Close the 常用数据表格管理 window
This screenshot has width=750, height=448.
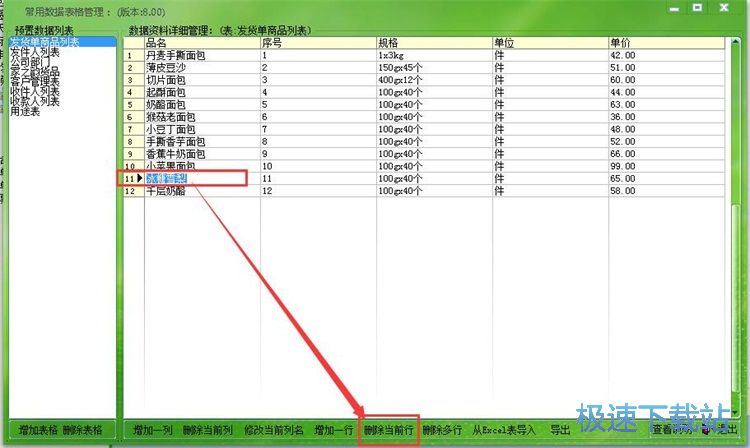pos(724,8)
